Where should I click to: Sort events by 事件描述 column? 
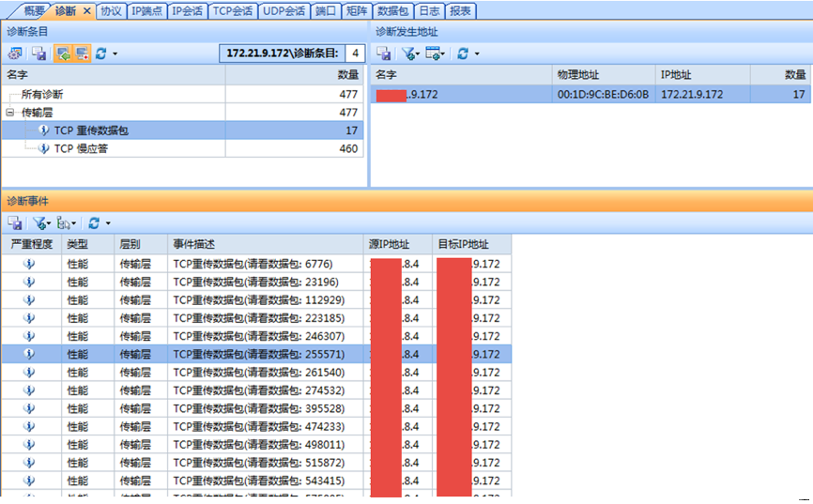pos(266,244)
